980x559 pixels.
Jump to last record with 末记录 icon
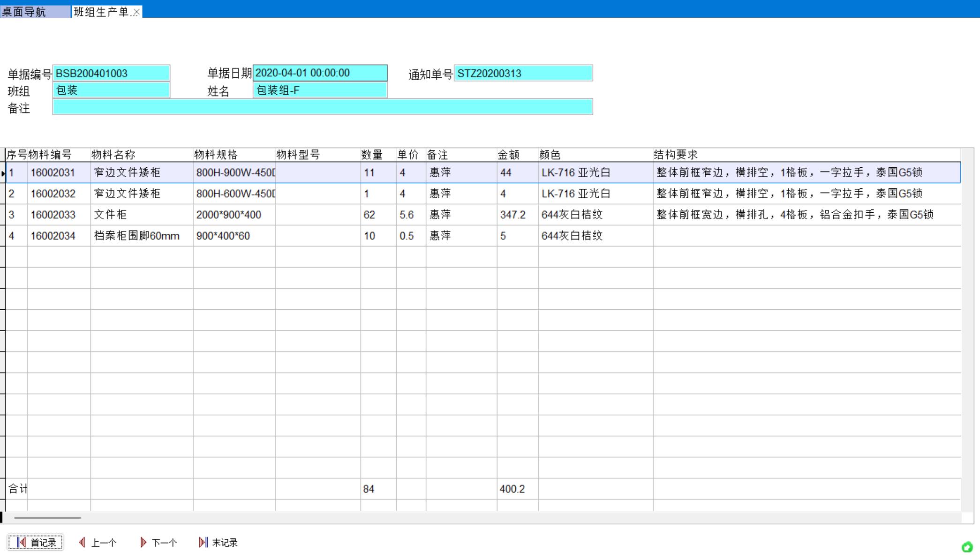click(x=203, y=543)
